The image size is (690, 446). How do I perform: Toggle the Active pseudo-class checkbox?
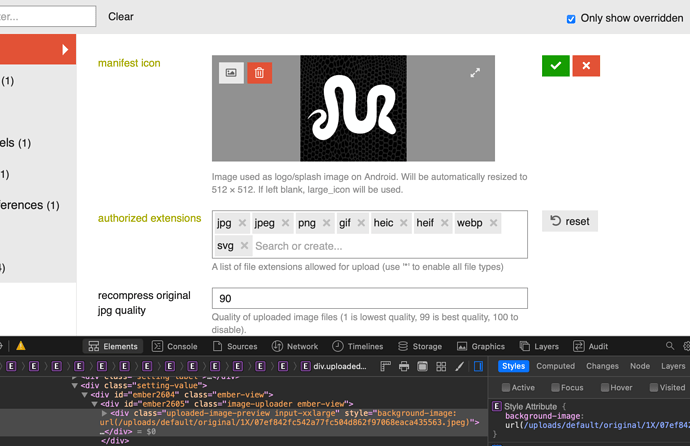click(506, 388)
